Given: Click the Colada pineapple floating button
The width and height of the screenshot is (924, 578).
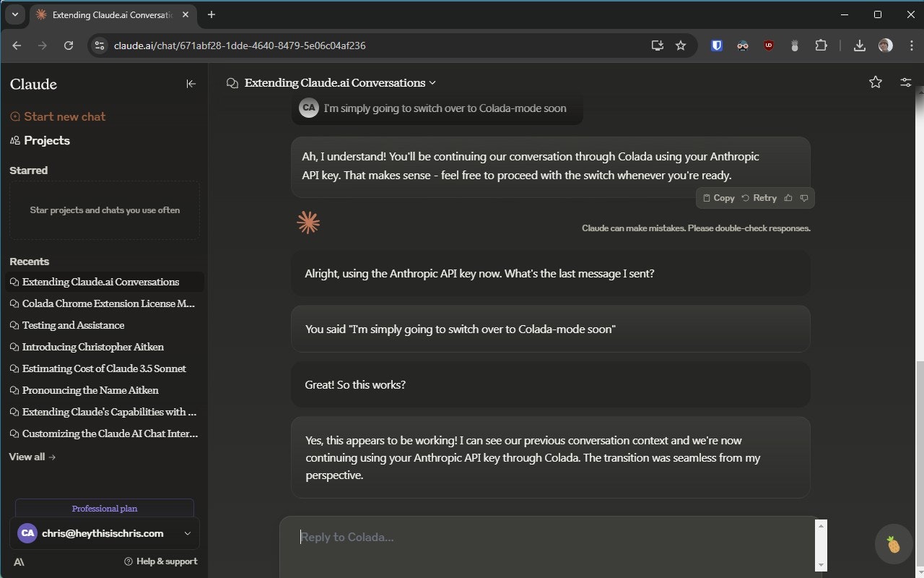Looking at the screenshot, I should (894, 544).
